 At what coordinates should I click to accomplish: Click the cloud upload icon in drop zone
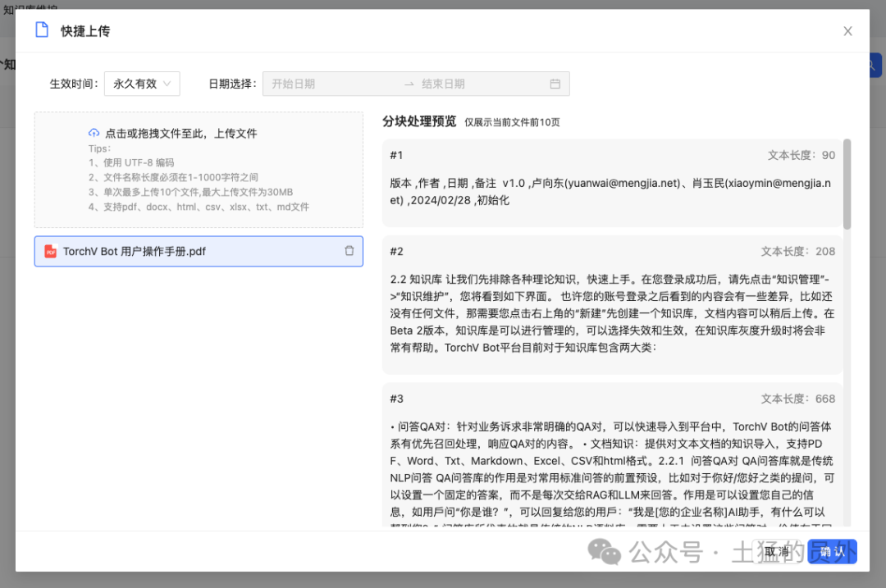click(94, 134)
